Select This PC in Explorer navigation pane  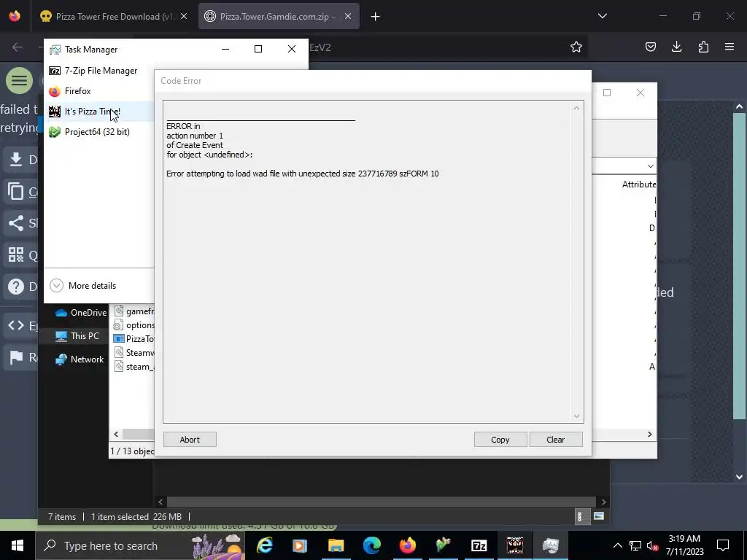(77, 336)
